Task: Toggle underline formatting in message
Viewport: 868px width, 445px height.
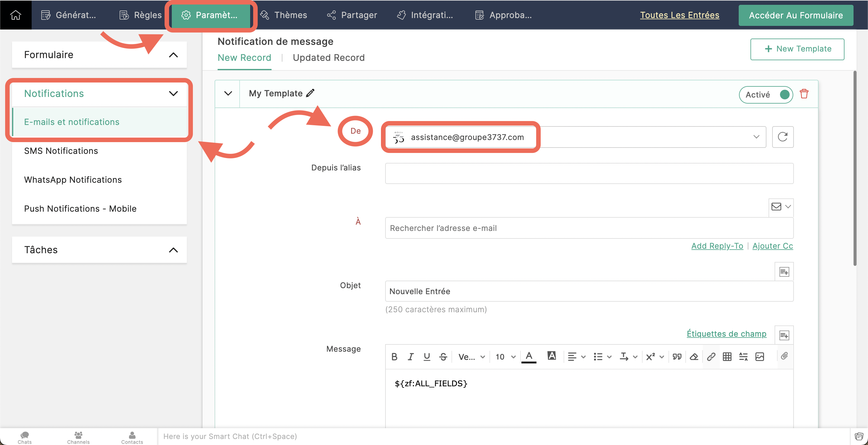Action: (426, 356)
